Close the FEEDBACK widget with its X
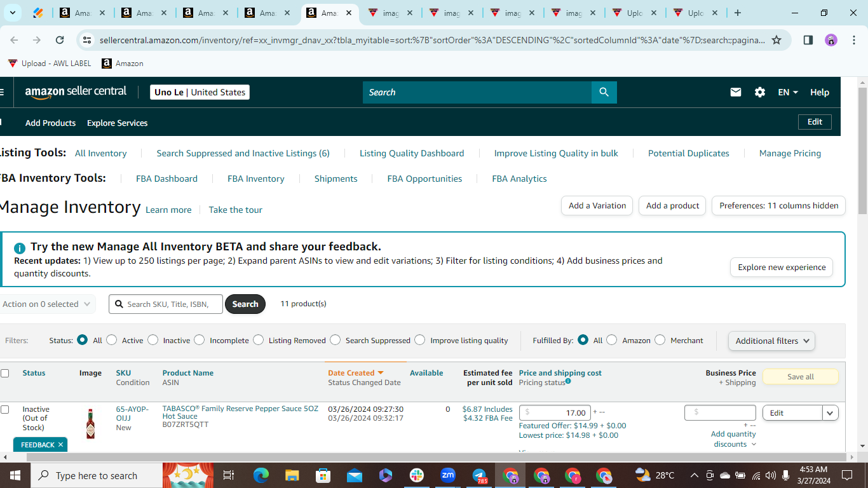Viewport: 868px width, 488px height. click(60, 445)
